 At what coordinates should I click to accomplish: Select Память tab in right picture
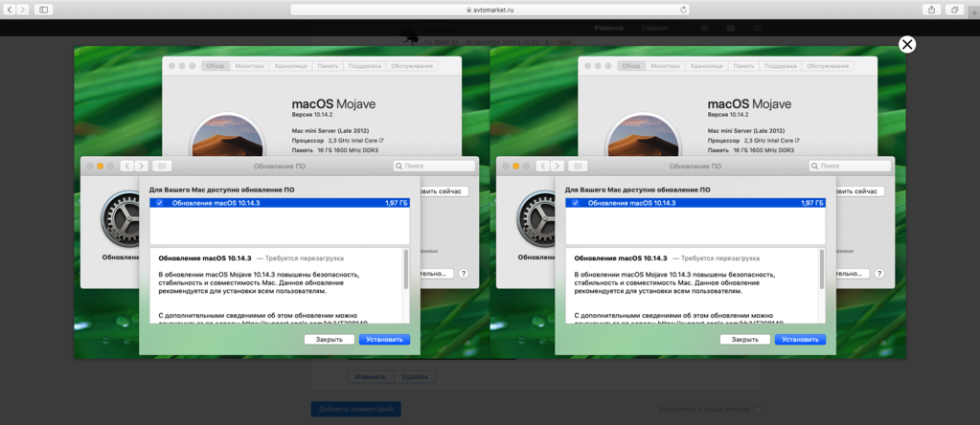(743, 66)
